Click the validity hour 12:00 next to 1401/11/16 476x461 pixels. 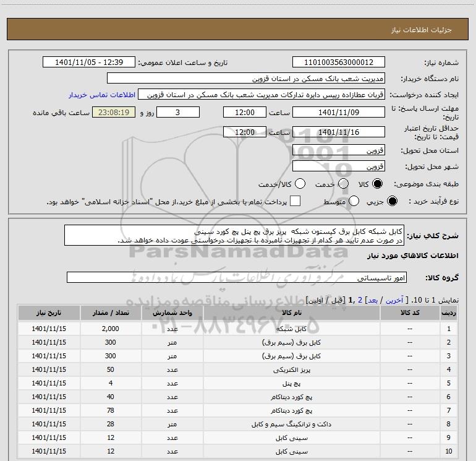[x=245, y=132]
